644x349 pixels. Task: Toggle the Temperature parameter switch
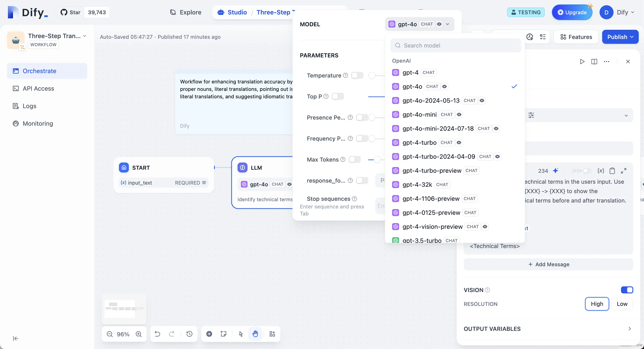357,76
